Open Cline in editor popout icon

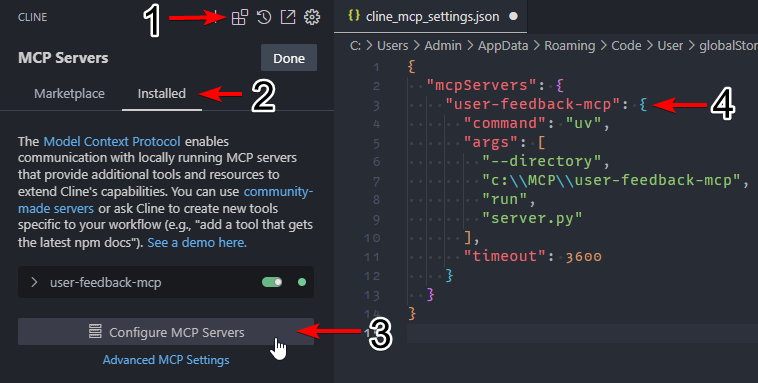[288, 17]
